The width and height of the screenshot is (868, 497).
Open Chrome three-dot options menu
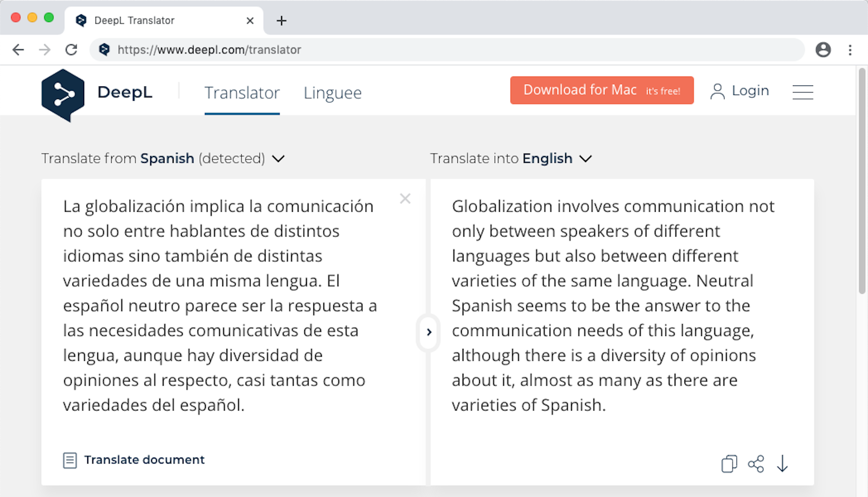point(850,50)
